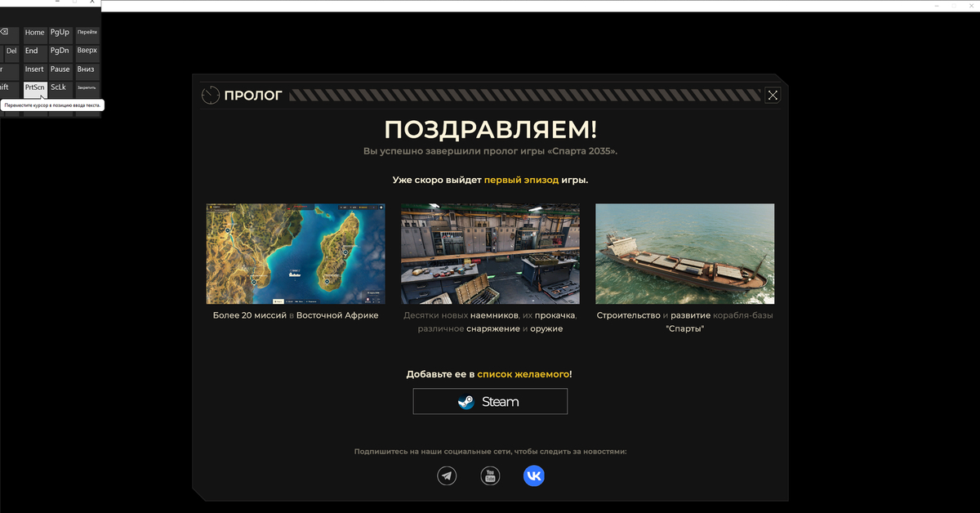Click the Перейти navigation key
Viewport: 980px width, 513px height.
(x=87, y=33)
